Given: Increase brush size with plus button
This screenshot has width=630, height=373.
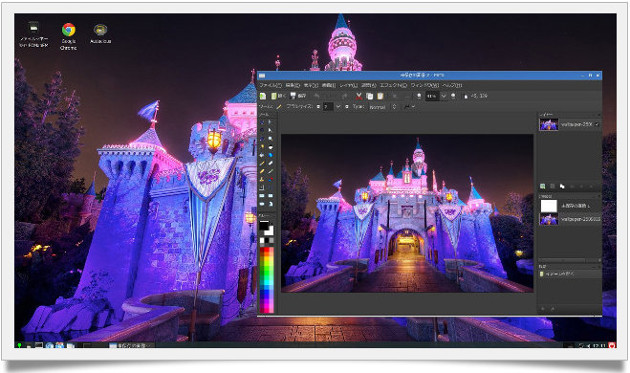Looking at the screenshot, I should (348, 107).
